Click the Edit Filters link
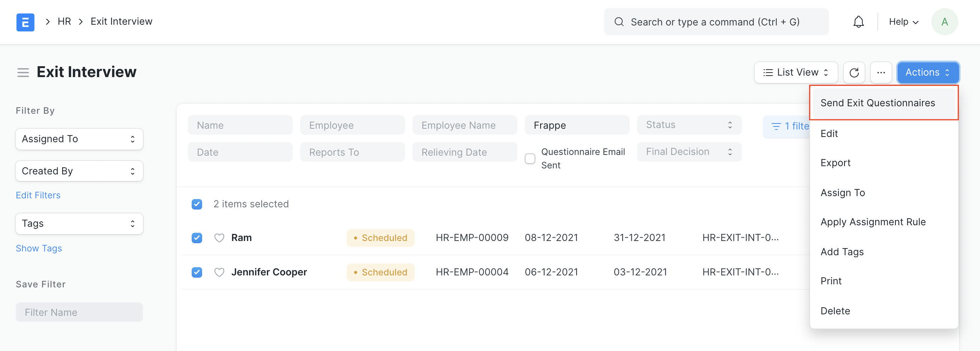This screenshot has width=980, height=351. click(38, 195)
